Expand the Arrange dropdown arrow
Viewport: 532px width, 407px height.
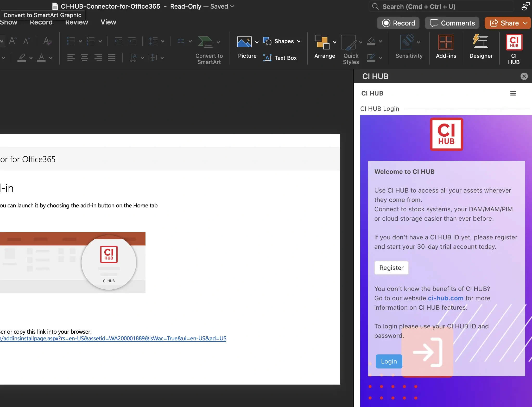click(335, 42)
